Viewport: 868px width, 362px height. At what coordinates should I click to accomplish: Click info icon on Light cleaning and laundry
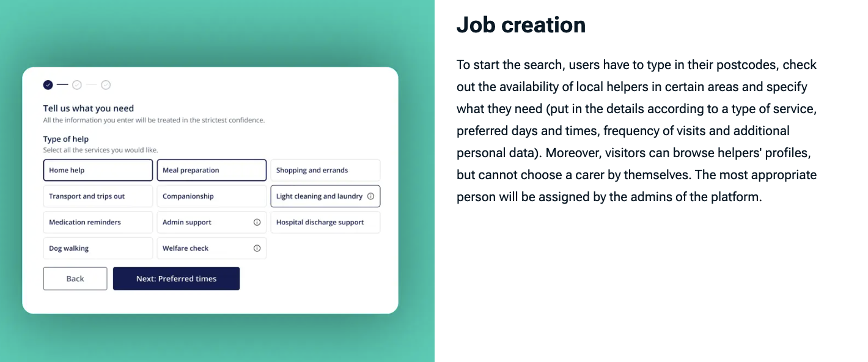[370, 196]
